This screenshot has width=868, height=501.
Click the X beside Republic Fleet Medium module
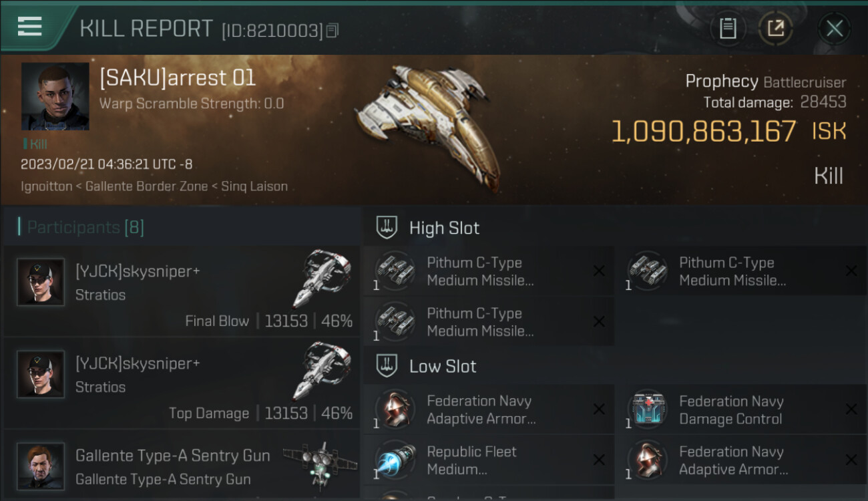click(x=599, y=460)
